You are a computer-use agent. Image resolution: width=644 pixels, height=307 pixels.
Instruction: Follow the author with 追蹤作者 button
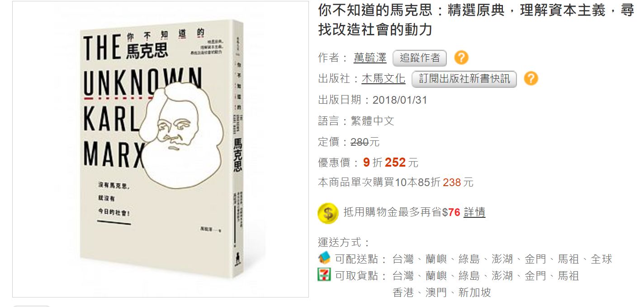(420, 58)
